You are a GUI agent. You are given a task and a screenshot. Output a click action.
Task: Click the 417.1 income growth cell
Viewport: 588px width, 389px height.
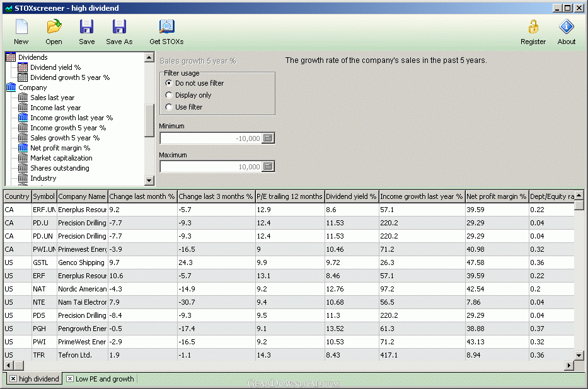point(422,355)
